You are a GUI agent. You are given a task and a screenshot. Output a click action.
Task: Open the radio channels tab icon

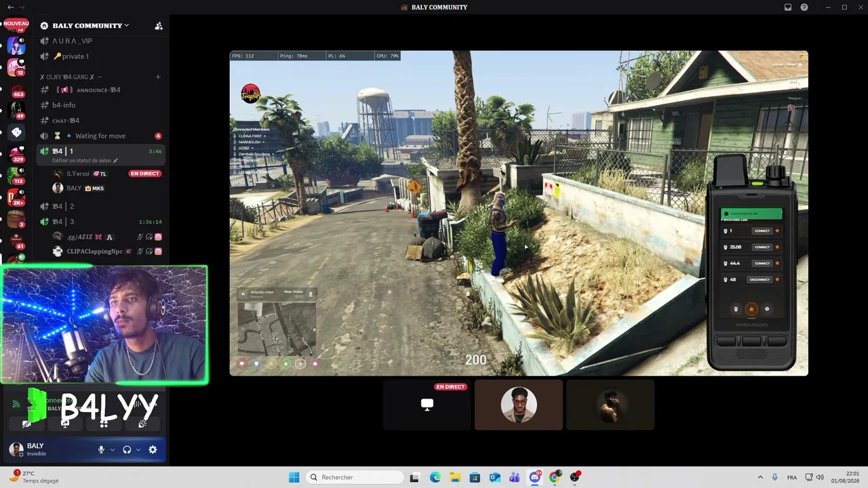(736, 309)
